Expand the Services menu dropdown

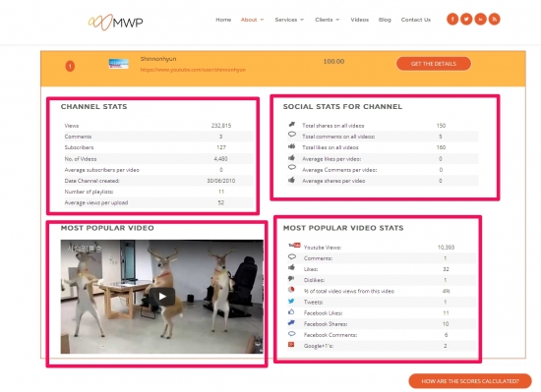coord(289,20)
